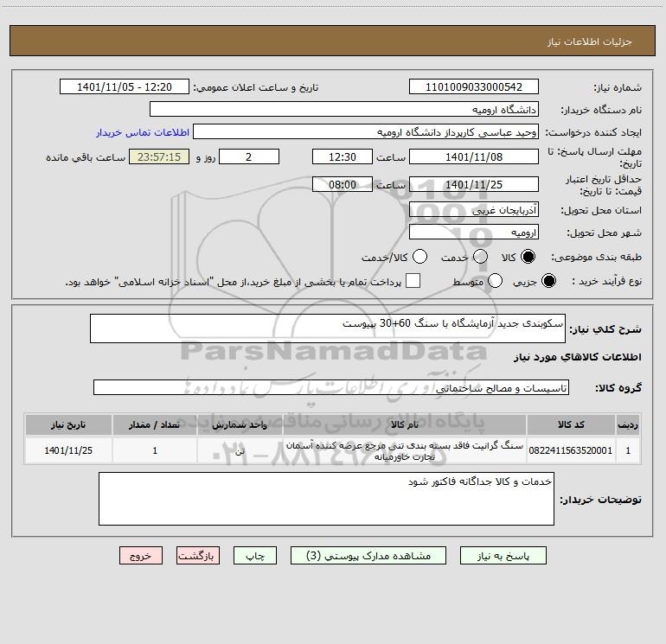The height and width of the screenshot is (644, 666).
Task: Click the countdown timer 23:57:15
Action: click(x=159, y=156)
